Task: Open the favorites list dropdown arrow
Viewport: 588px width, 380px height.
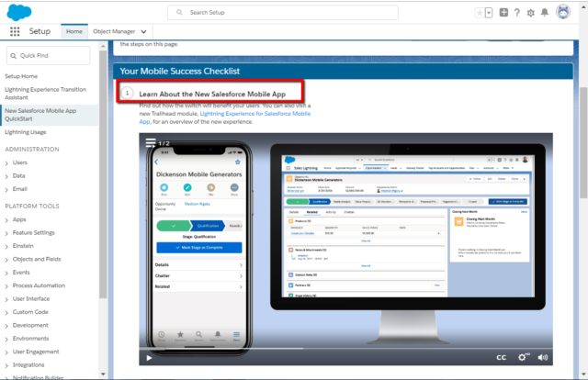Action: tap(489, 12)
